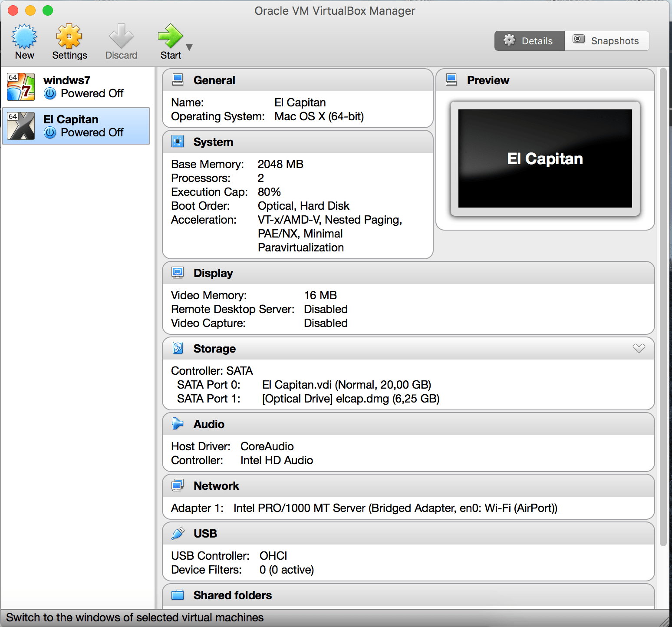Click the Audio section speaker icon

pos(178,423)
